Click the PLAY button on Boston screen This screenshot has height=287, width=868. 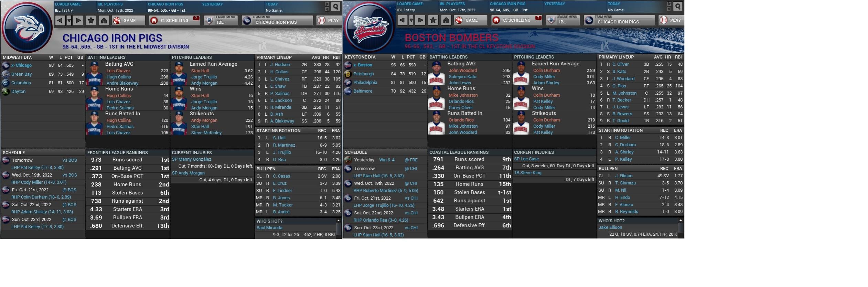(671, 20)
